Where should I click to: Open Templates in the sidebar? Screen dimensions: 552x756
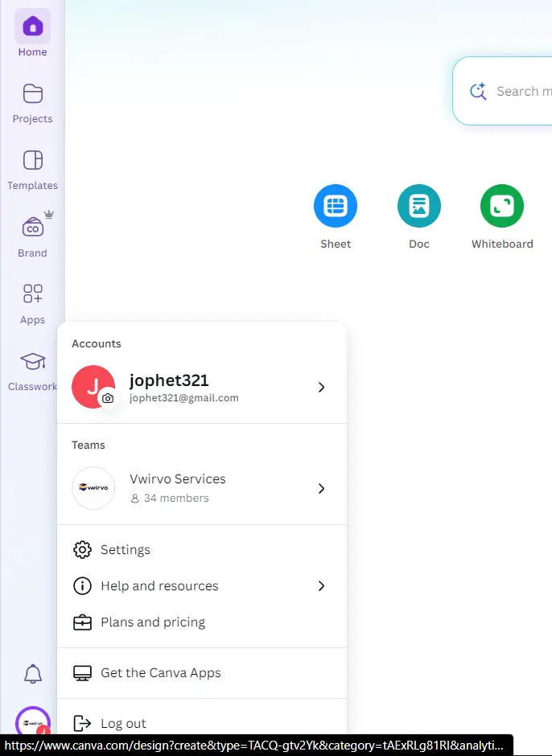tap(32, 170)
